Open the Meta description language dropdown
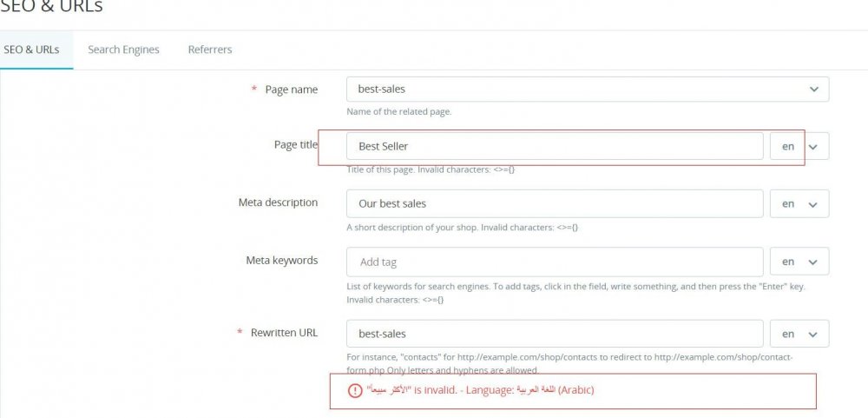This screenshot has width=868, height=418. click(x=799, y=204)
